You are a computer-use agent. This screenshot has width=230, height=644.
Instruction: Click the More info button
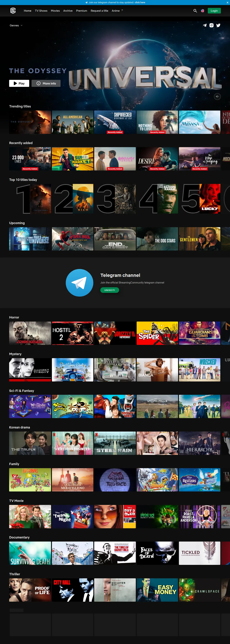(46, 83)
